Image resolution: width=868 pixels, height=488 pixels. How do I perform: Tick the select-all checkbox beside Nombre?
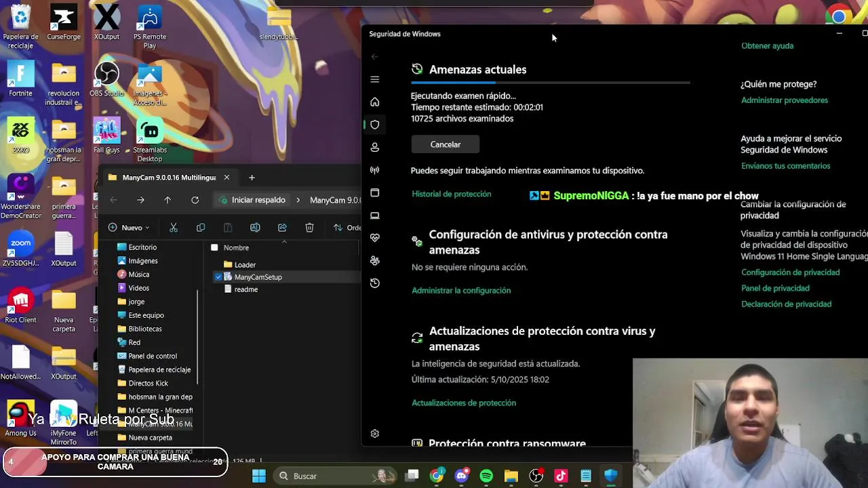tap(214, 247)
